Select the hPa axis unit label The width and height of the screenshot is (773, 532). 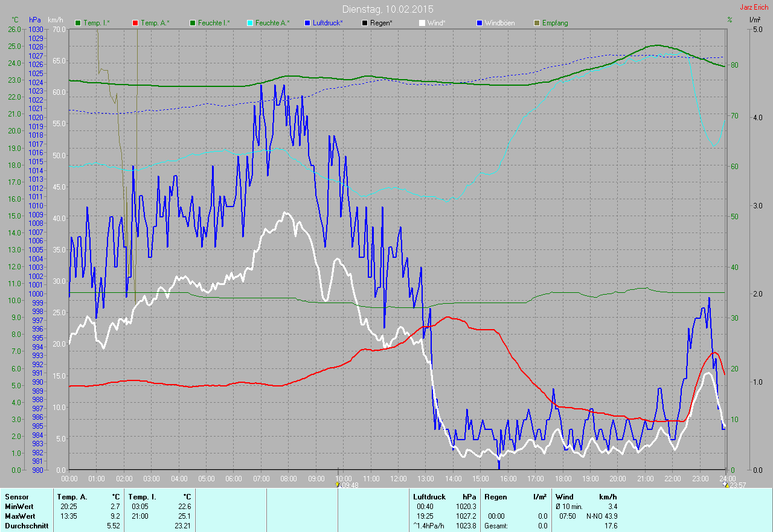pyautogui.click(x=35, y=20)
